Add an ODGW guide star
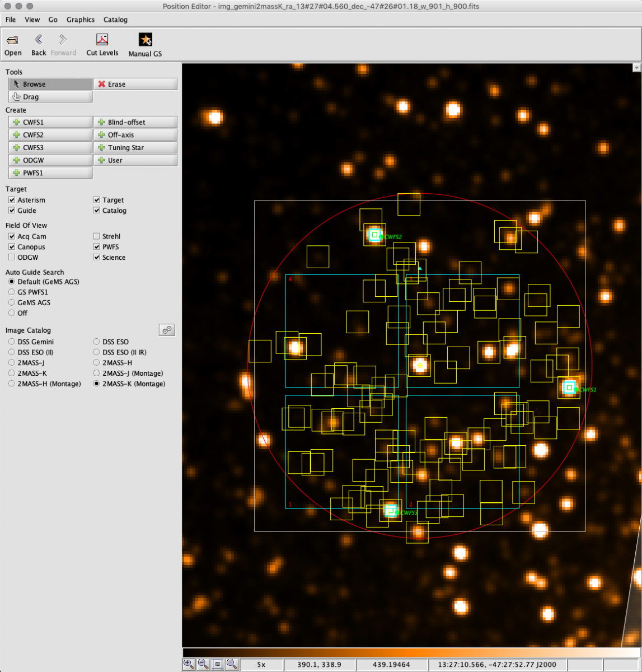Viewport: 642px width, 672px height. [x=50, y=160]
